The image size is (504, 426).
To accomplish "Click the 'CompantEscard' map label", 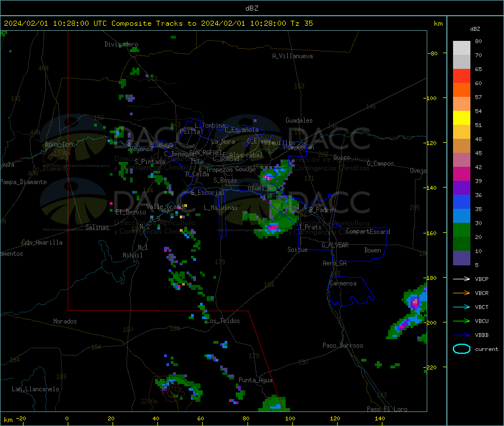I will click(x=368, y=232).
